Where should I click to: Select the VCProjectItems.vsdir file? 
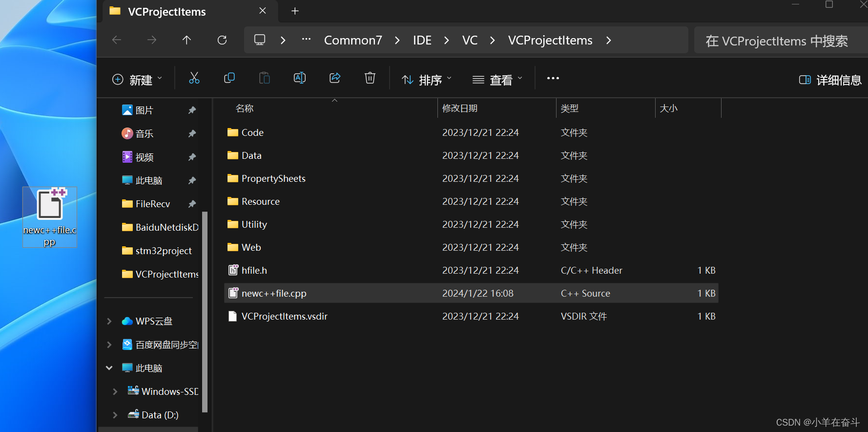coord(471,316)
